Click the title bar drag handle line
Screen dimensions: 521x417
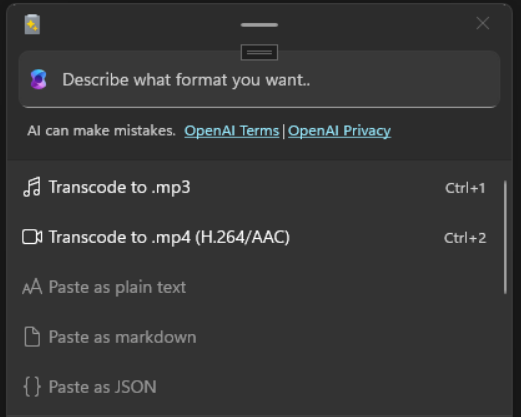(x=259, y=25)
